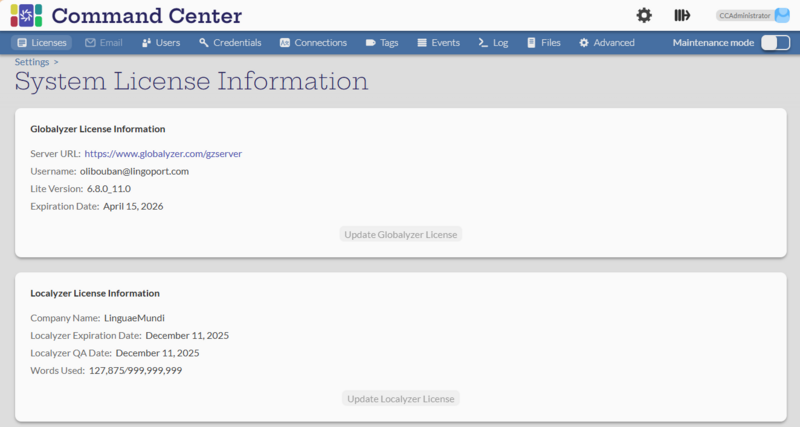The width and height of the screenshot is (800, 427).
Task: Open settings via the gear icon
Action: point(644,15)
